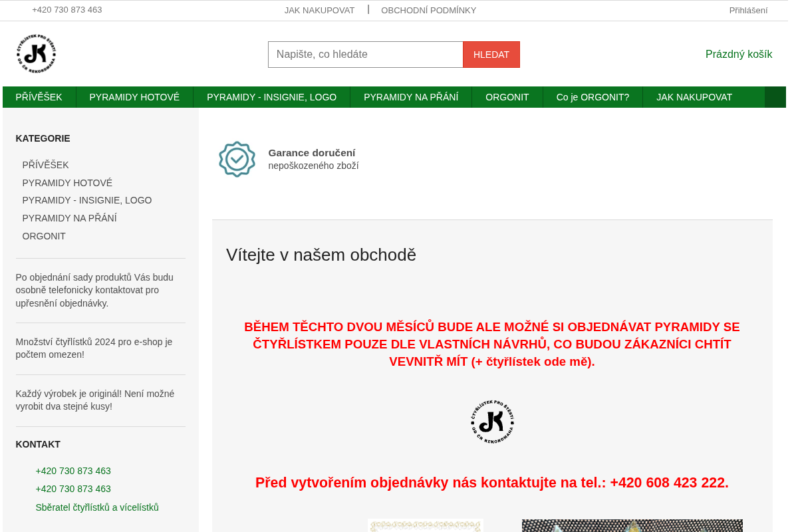Image resolution: width=798 pixels, height=532 pixels.
Task: Click the Po objednání sady produktů notice
Action: [x=94, y=291]
